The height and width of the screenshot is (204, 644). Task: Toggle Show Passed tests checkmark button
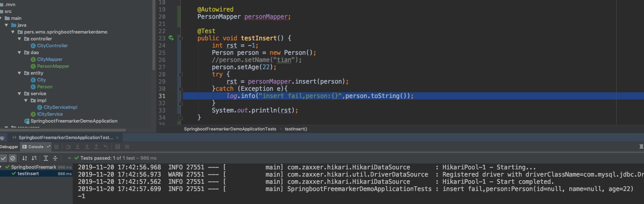point(3,158)
